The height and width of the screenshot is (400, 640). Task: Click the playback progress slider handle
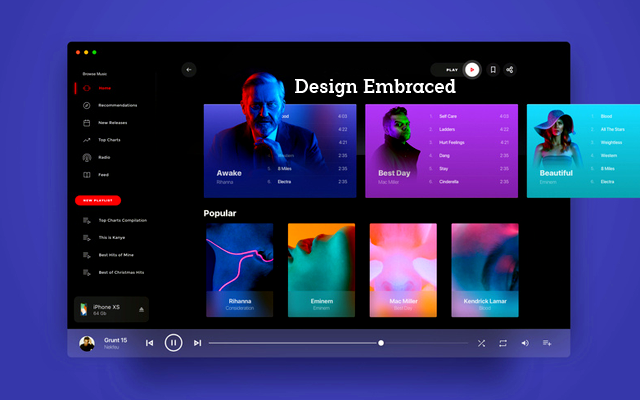coord(381,343)
